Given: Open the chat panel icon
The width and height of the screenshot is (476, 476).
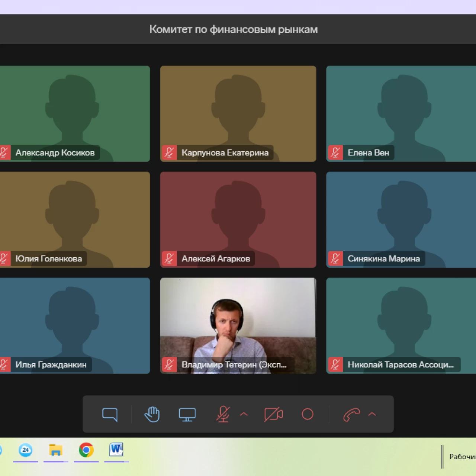Looking at the screenshot, I should click(110, 414).
